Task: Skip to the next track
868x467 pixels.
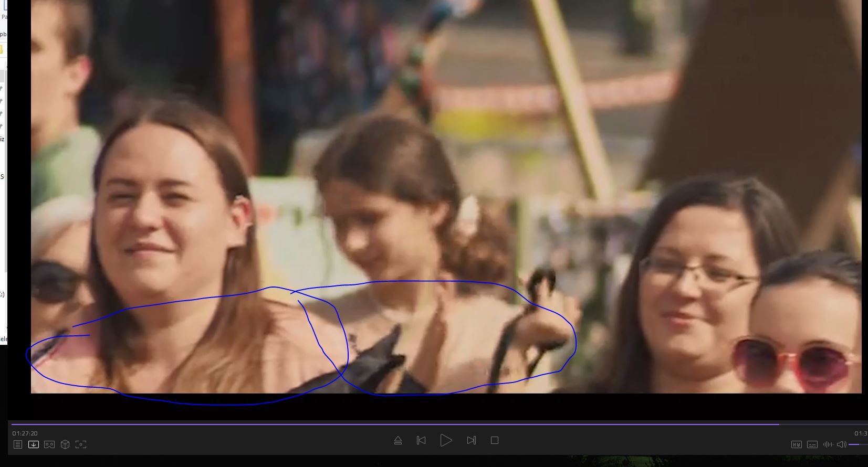Action: (x=472, y=440)
